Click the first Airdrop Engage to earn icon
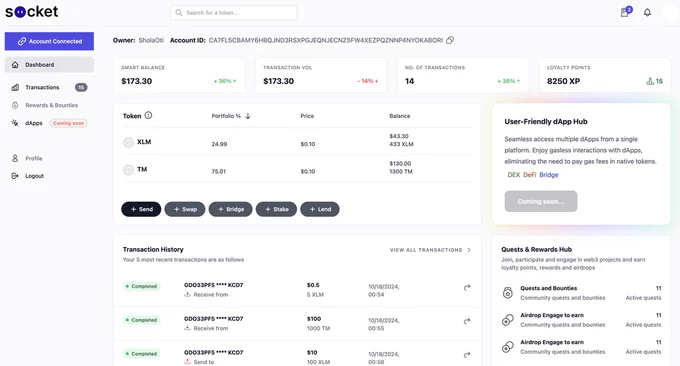 (507, 320)
